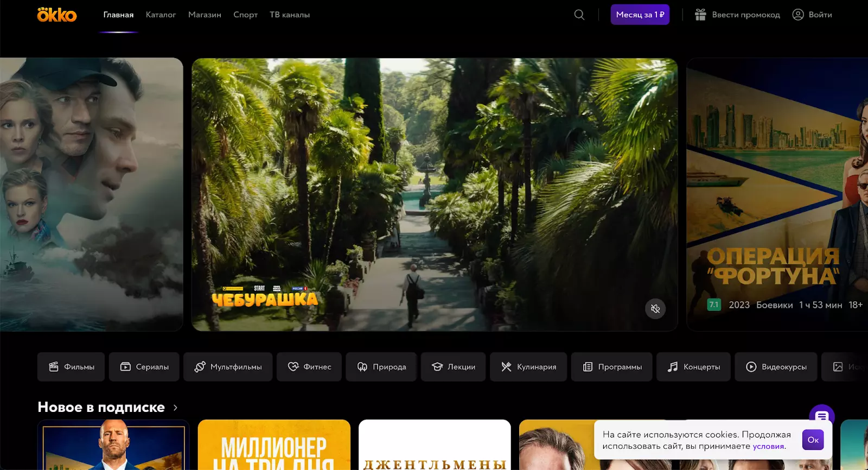Click the gift promo code icon
The width and height of the screenshot is (868, 470).
(x=701, y=15)
